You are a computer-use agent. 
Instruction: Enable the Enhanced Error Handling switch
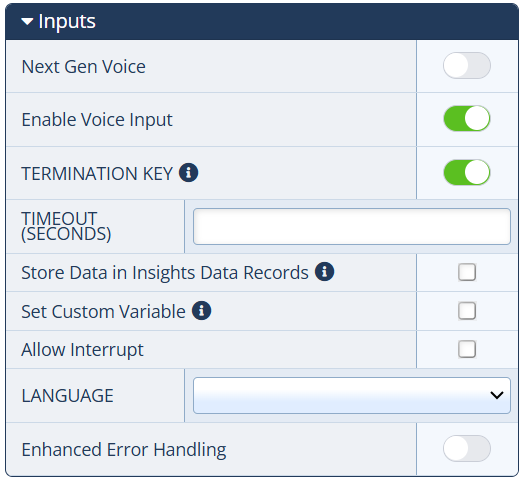tap(466, 448)
